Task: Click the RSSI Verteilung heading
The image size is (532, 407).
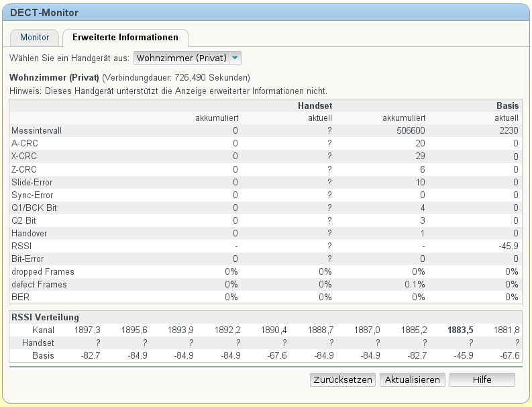Action: click(x=45, y=317)
